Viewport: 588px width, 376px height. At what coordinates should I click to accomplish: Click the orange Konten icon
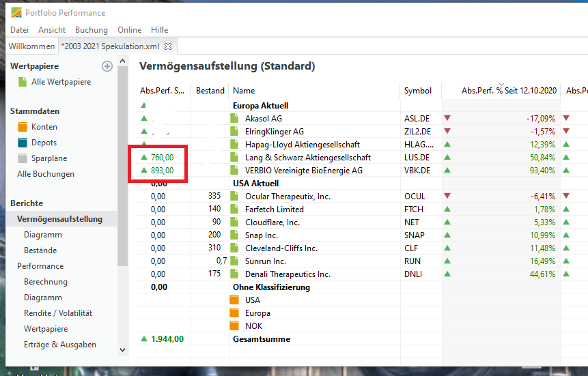click(23, 127)
